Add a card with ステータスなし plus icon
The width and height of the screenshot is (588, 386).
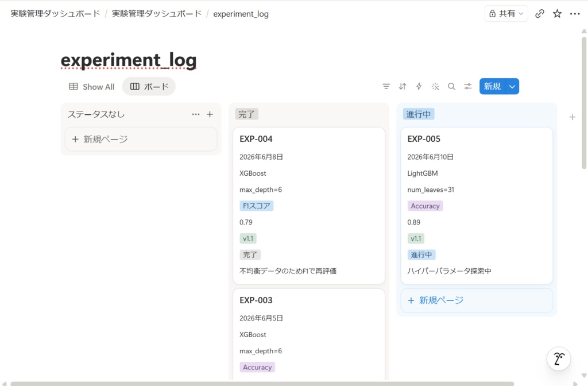pos(210,114)
